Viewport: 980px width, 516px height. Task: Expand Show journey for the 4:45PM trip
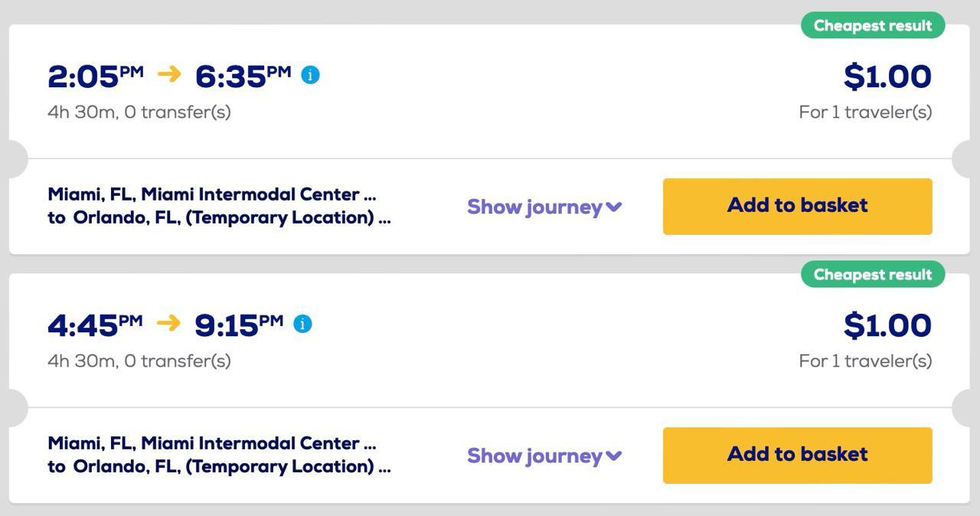544,456
